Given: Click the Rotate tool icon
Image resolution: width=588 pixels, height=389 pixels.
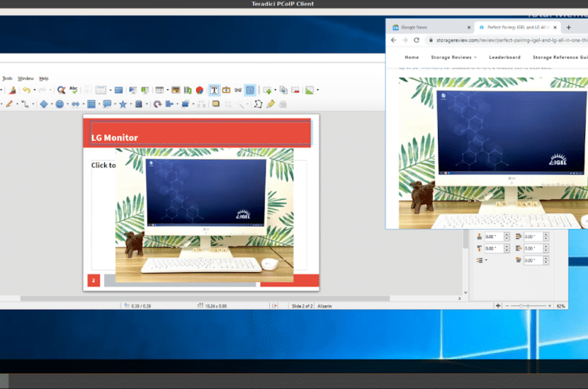Looking at the screenshot, I should click(x=158, y=104).
